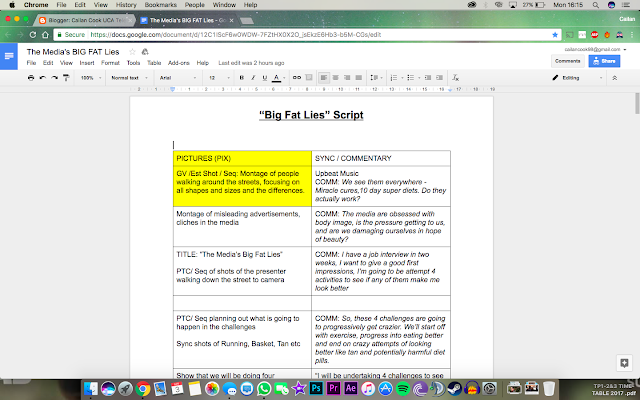The image size is (640, 400).
Task: Click the Insert link icon
Action: click(297, 78)
